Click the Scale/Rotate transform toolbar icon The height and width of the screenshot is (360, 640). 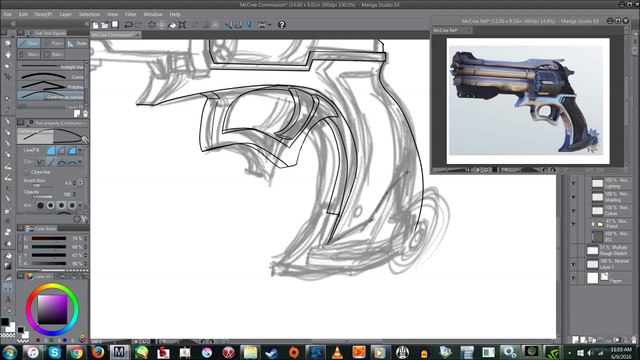click(182, 25)
